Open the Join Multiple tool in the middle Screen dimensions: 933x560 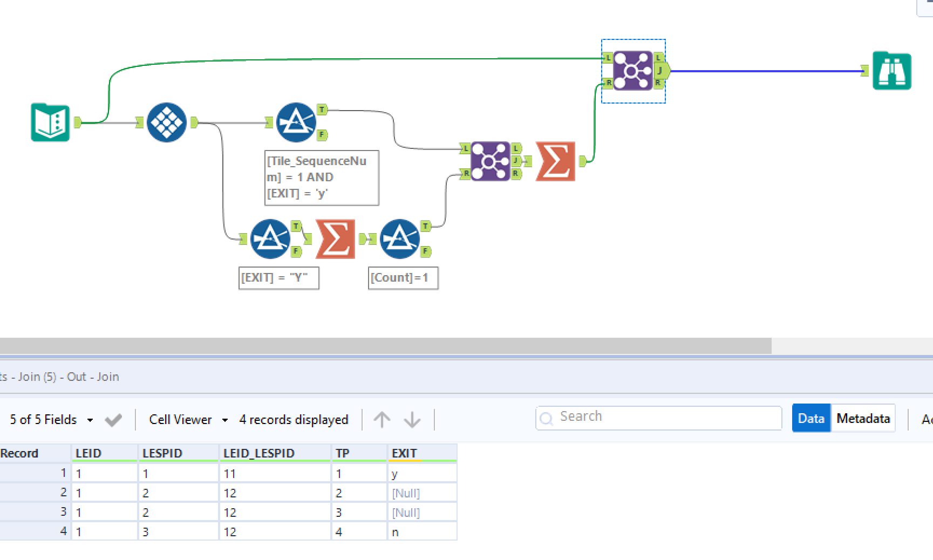489,162
